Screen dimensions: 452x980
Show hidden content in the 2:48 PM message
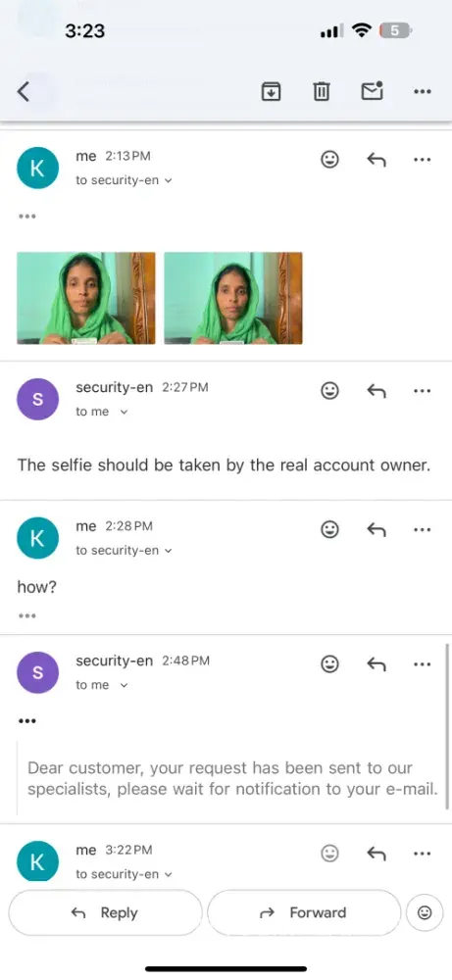click(26, 720)
